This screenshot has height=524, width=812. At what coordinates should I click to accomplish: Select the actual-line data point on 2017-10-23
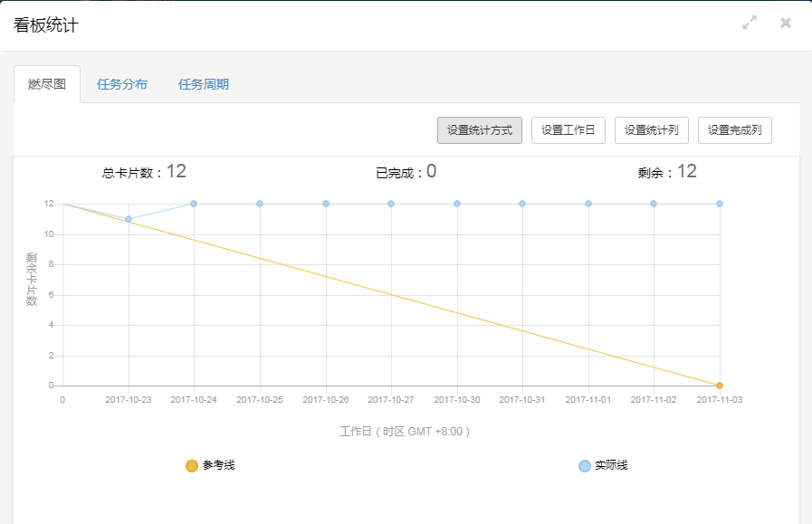tap(129, 219)
